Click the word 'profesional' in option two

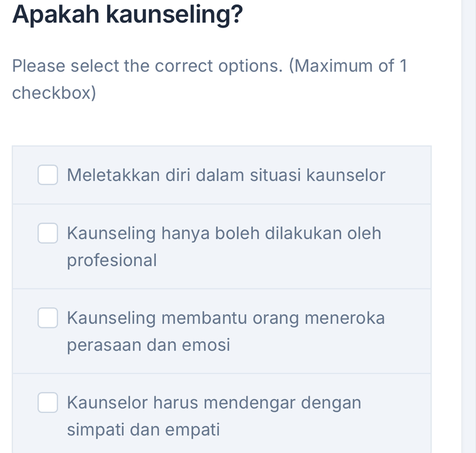112,260
